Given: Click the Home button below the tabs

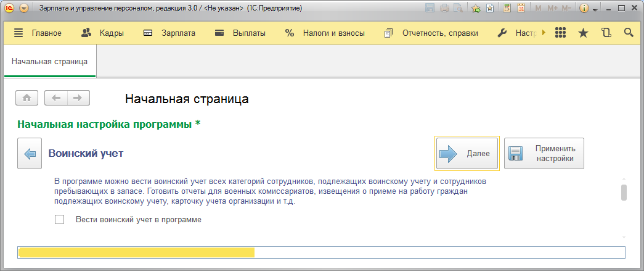Looking at the screenshot, I should coord(28,98).
